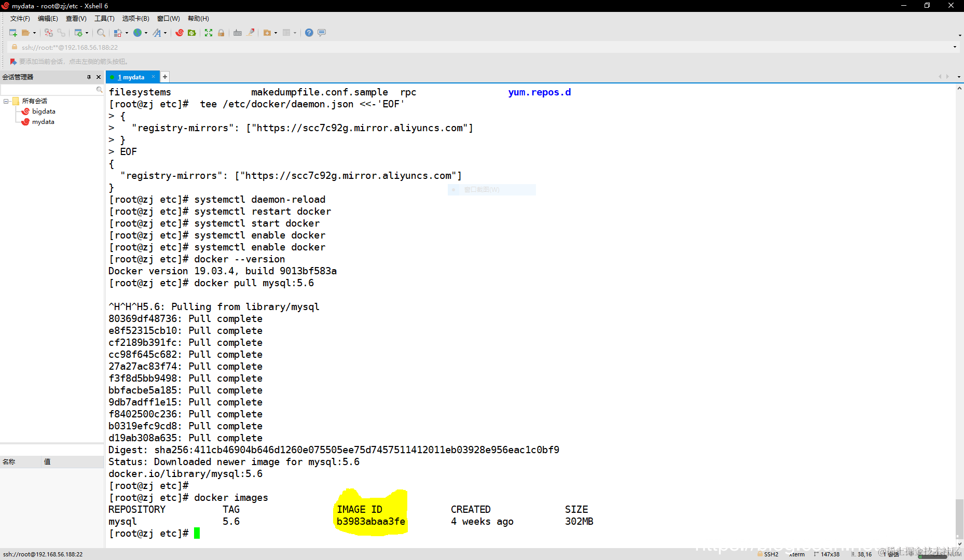Image resolution: width=964 pixels, height=560 pixels.
Task: Close the 会话管理器 panel
Action: click(x=99, y=77)
